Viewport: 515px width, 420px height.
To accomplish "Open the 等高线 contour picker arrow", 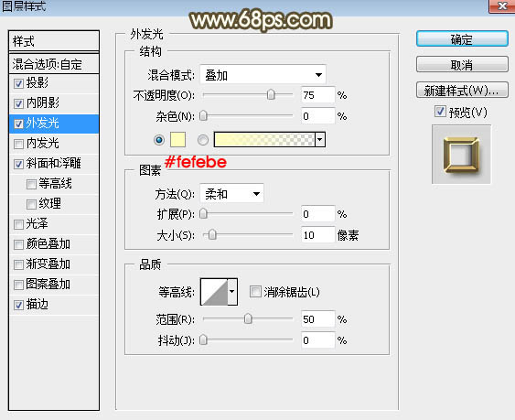I will tap(232, 292).
